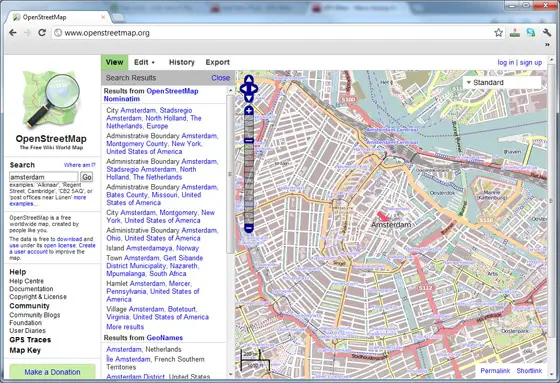Close the OpenStreetMap browser tab
Image resolution: width=560 pixels, height=383 pixels.
pos(103,17)
